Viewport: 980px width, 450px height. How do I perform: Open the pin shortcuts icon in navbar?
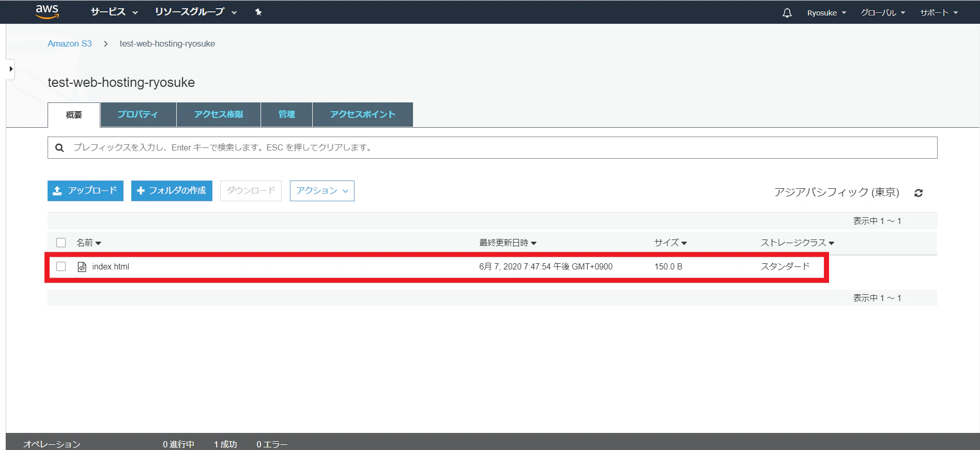(x=258, y=12)
